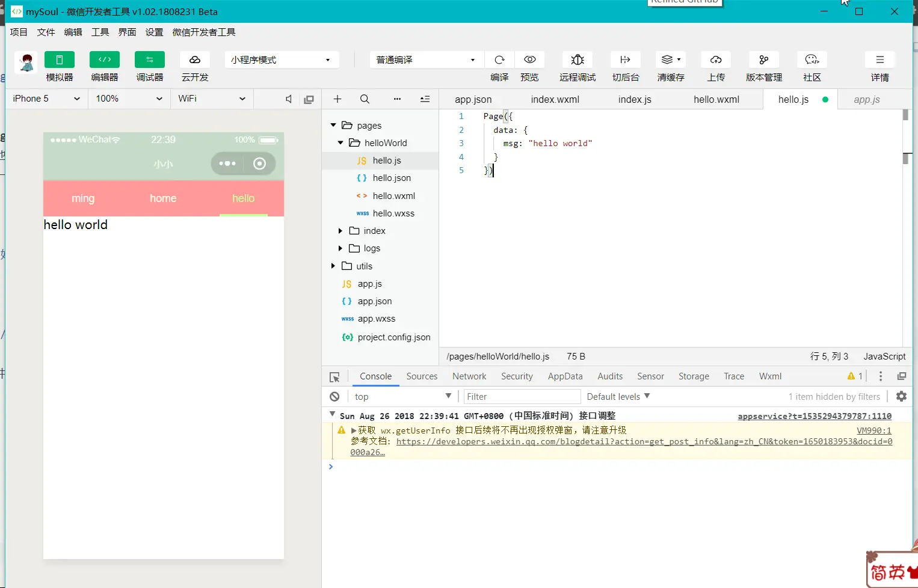The image size is (918, 588).
Task: Switch to the app.json editor tab
Action: tap(473, 99)
